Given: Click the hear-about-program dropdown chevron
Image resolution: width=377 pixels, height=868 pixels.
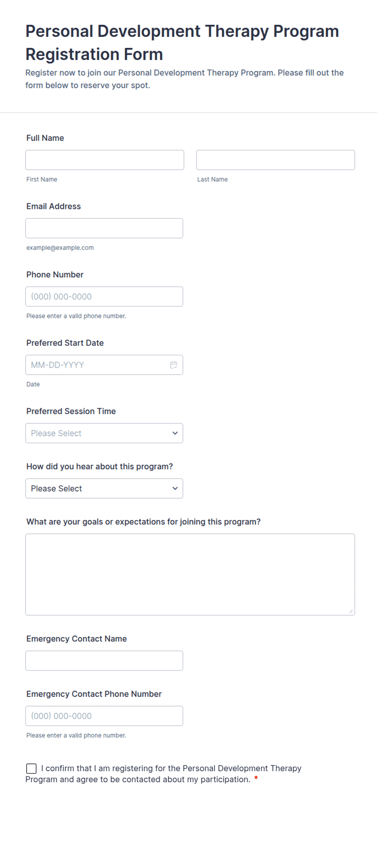Looking at the screenshot, I should [x=175, y=488].
